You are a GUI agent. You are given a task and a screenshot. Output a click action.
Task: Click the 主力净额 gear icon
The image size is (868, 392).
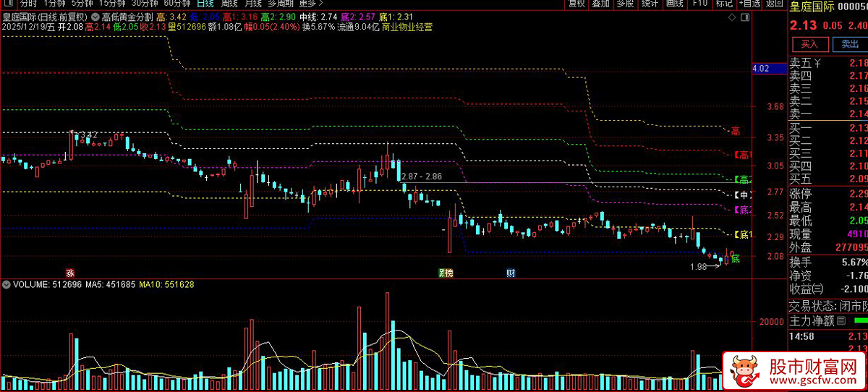(x=841, y=320)
